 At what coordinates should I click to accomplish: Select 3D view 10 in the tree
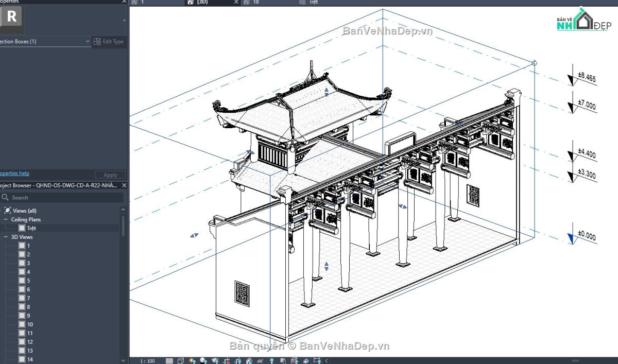(30, 324)
